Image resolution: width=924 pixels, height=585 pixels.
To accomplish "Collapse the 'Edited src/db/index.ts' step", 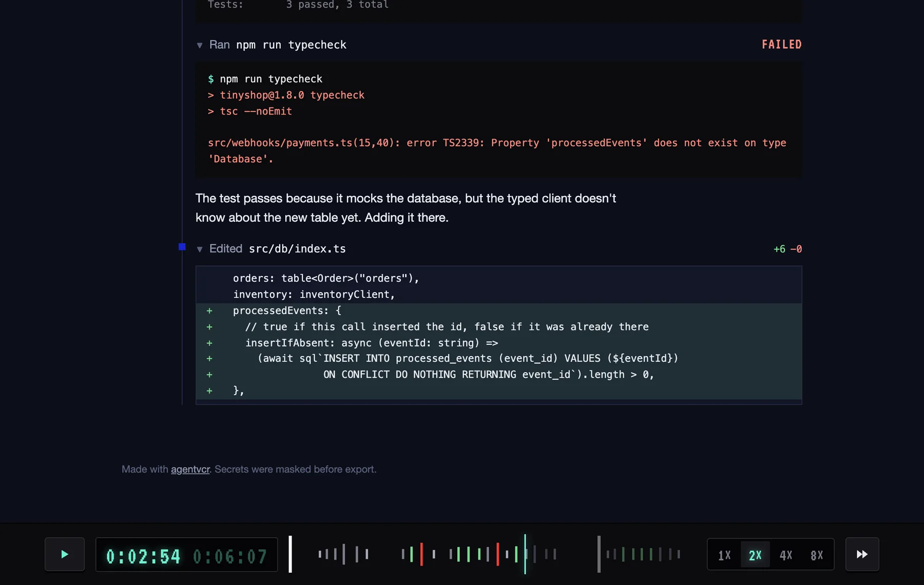I will point(200,249).
